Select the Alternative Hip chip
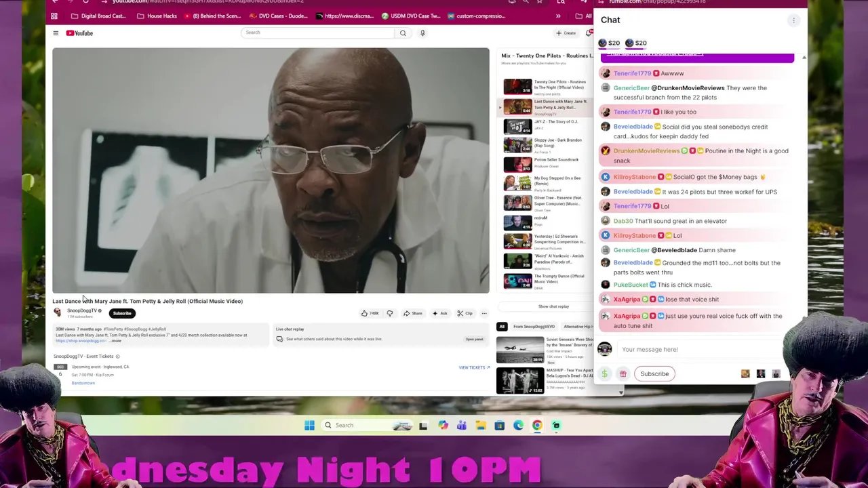This screenshot has width=868, height=488. 576,327
